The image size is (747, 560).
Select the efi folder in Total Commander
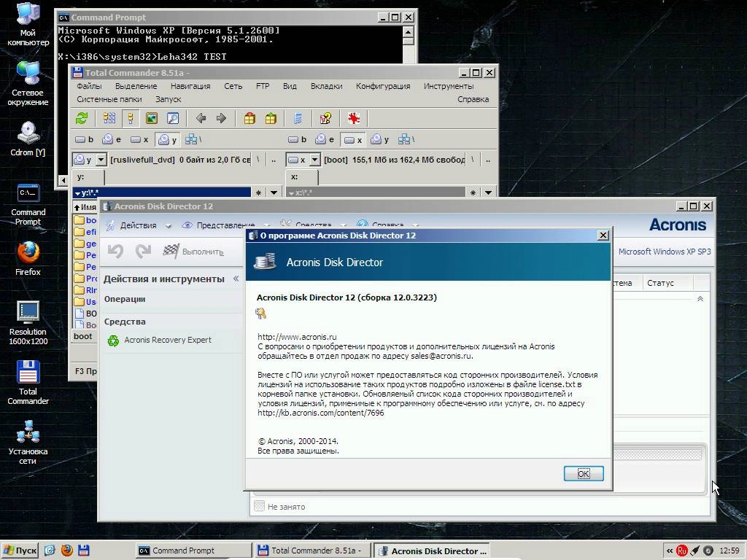pos(86,232)
